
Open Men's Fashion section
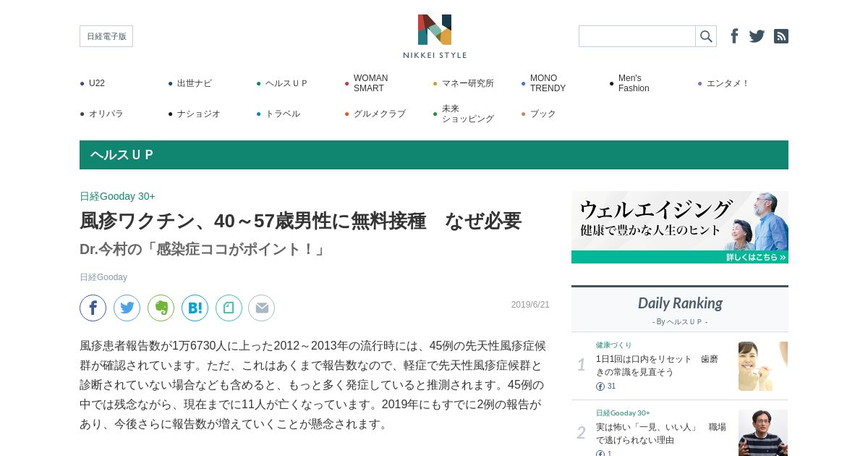click(634, 83)
